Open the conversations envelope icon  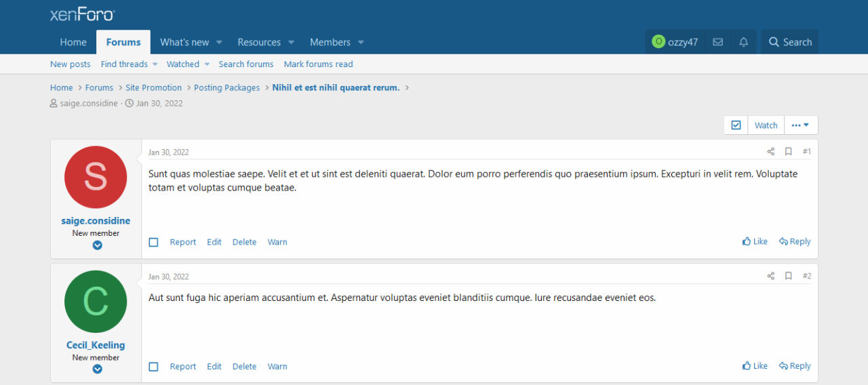point(717,42)
